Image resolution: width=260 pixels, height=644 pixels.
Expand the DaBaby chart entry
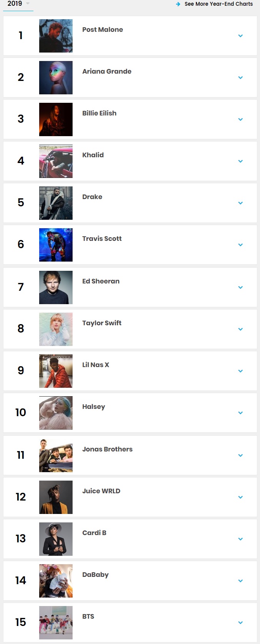[x=240, y=581]
